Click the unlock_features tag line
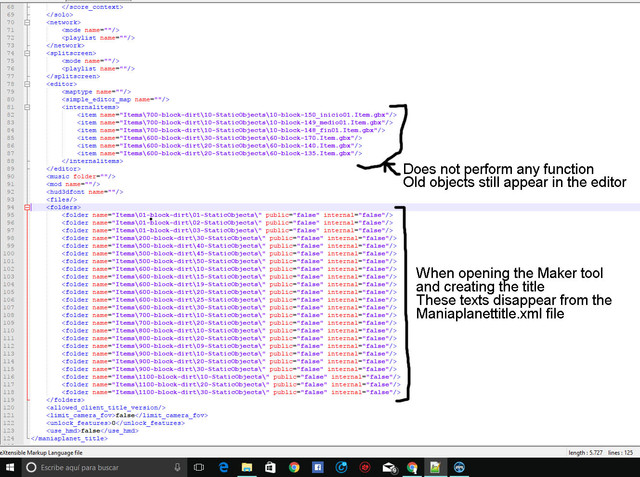 (x=116, y=423)
